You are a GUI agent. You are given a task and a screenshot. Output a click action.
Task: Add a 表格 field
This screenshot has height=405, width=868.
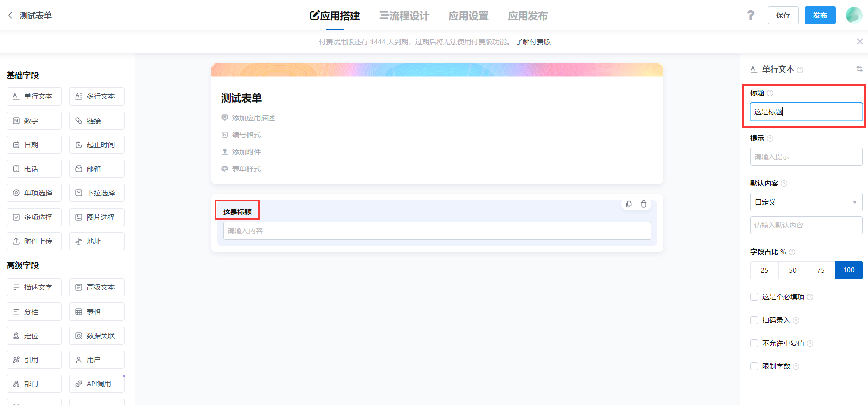pos(97,312)
